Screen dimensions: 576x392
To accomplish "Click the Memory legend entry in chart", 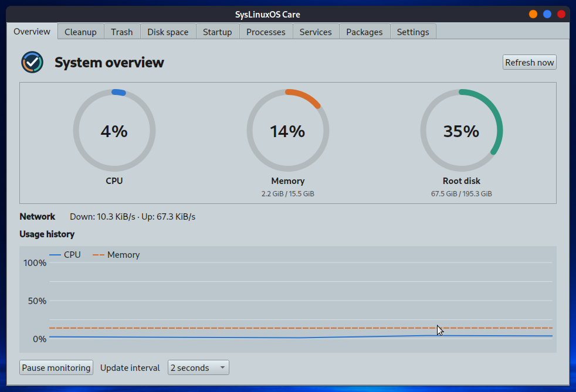I will pyautogui.click(x=116, y=255).
